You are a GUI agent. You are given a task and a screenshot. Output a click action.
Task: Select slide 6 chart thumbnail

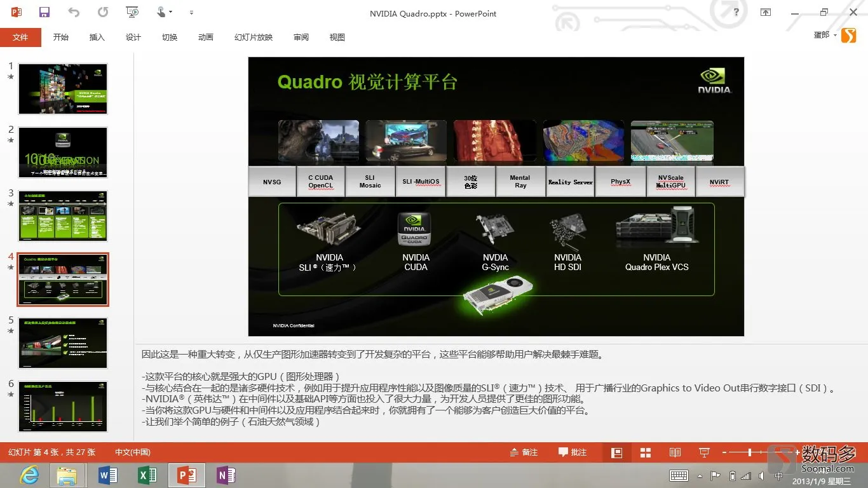coord(63,407)
